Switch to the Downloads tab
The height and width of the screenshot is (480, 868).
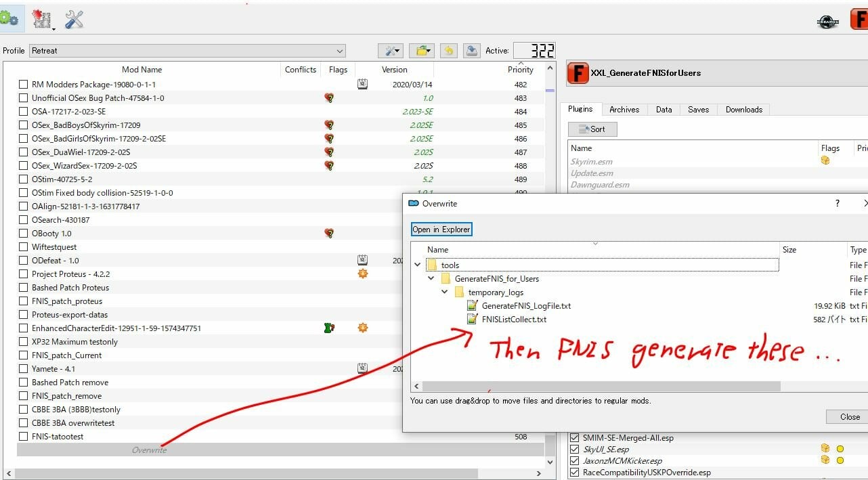point(744,110)
